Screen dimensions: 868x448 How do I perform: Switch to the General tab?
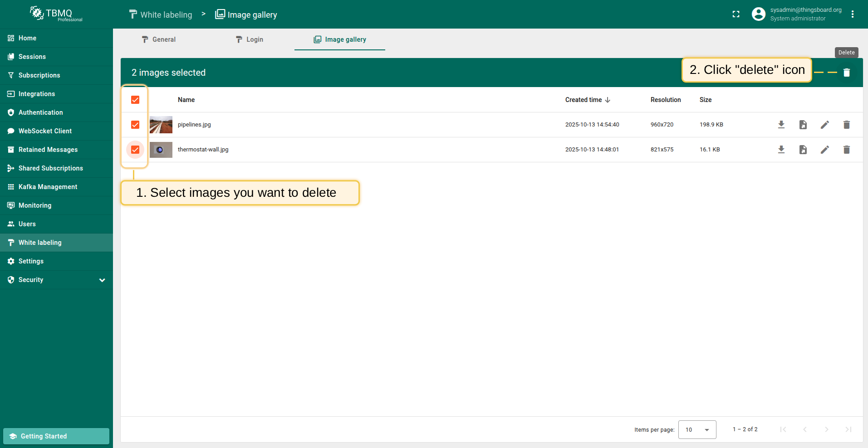click(159, 39)
